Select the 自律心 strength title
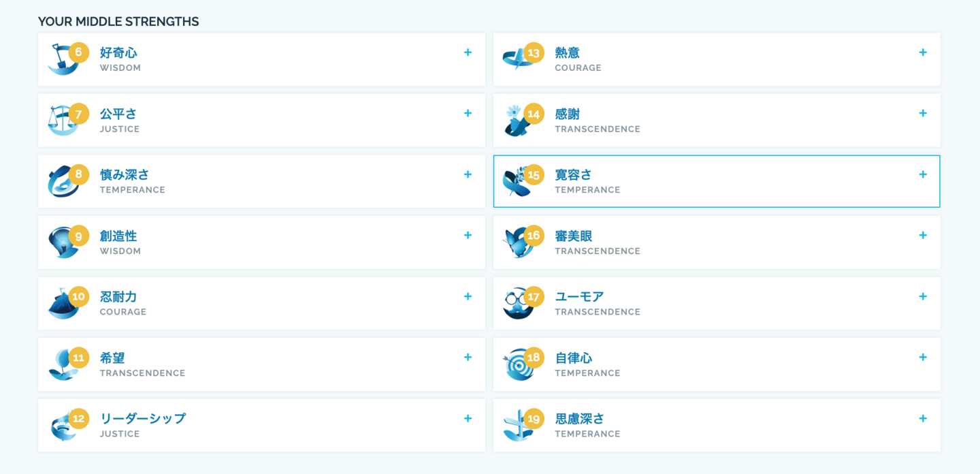Viewport: 980px width, 474px height. pos(574,358)
